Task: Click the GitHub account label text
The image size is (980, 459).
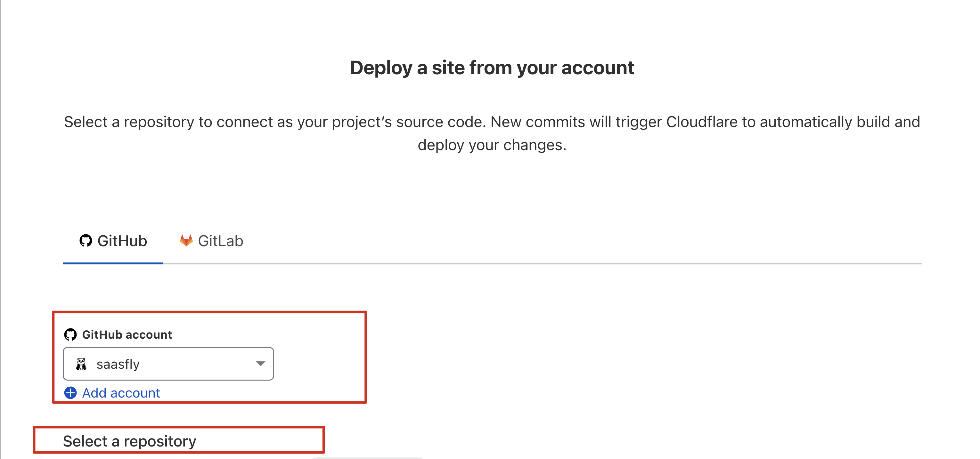Action: point(127,335)
